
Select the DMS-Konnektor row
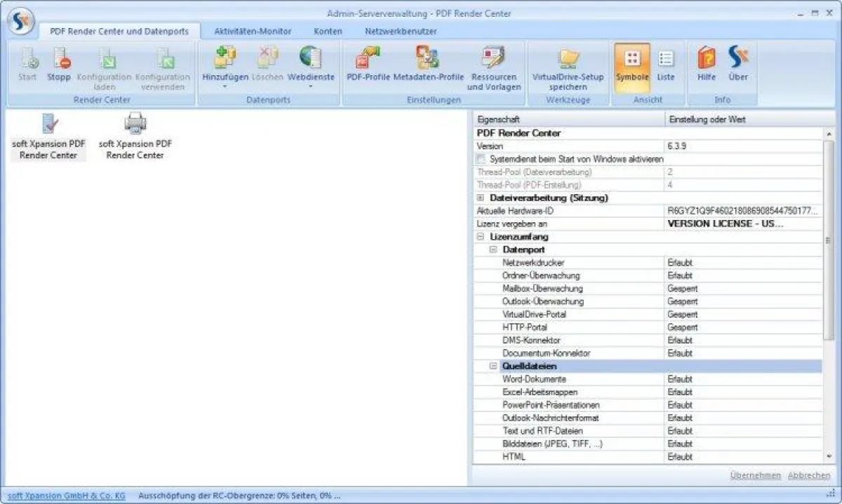(x=648, y=341)
